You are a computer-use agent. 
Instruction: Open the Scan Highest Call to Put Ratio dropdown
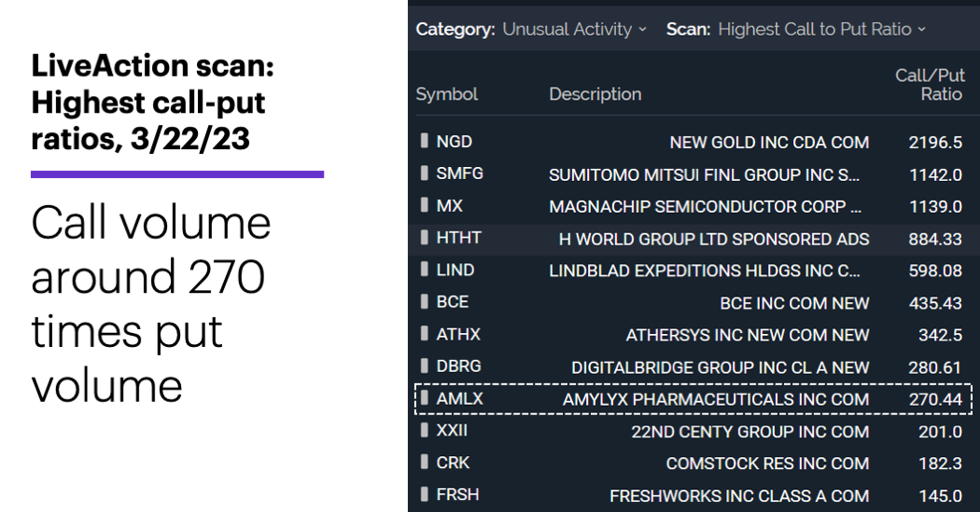(x=821, y=29)
